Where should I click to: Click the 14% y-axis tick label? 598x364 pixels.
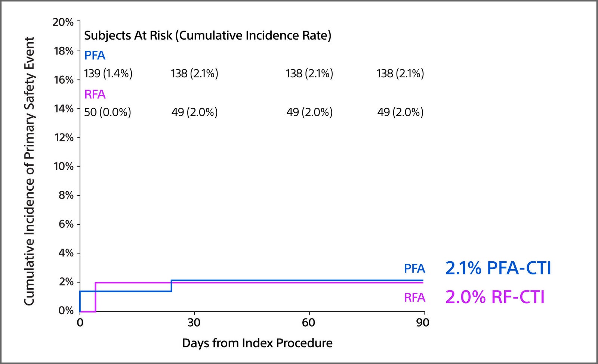point(64,109)
